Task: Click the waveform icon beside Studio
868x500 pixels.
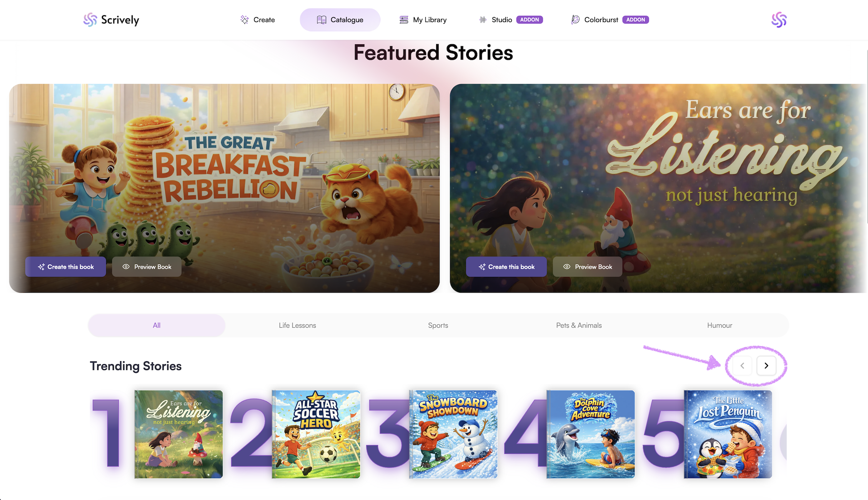Action: 483,20
